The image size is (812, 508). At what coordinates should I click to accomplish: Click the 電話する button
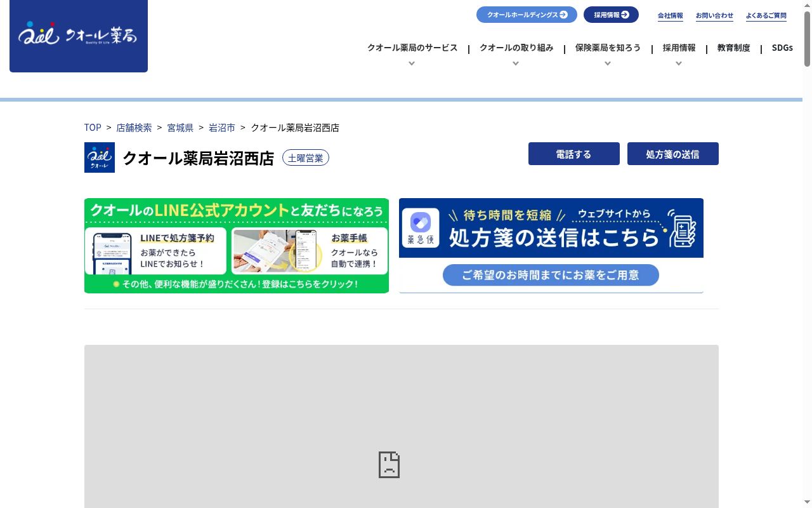coord(574,154)
